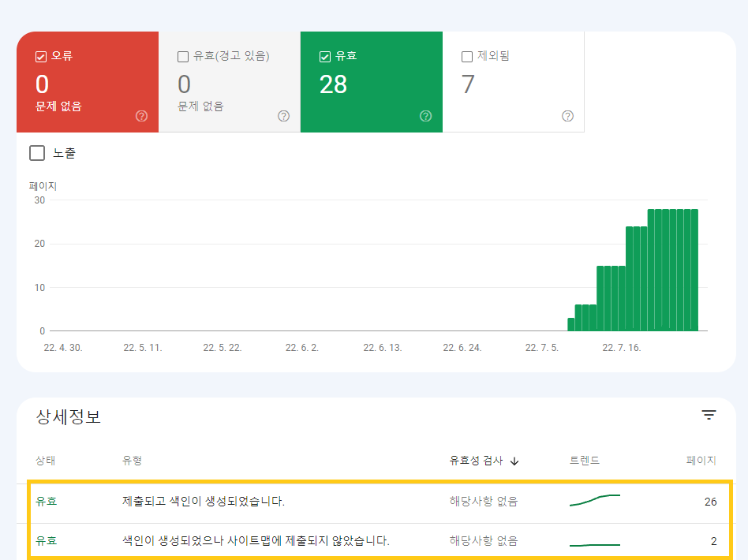748x560 pixels.
Task: Open row 색인이 생성되었으나 사이트맵에 제출되지 않았습니다.
Action: [x=376, y=541]
